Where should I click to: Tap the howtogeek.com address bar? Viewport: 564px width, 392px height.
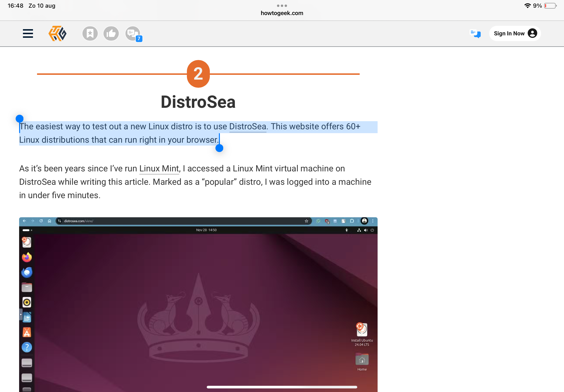[x=282, y=13]
